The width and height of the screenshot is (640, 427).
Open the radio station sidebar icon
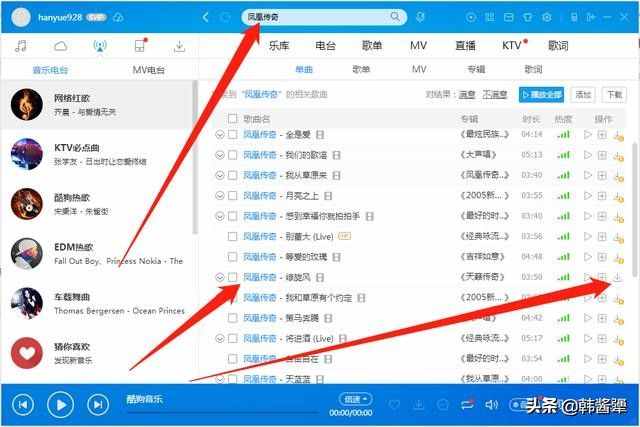99,46
